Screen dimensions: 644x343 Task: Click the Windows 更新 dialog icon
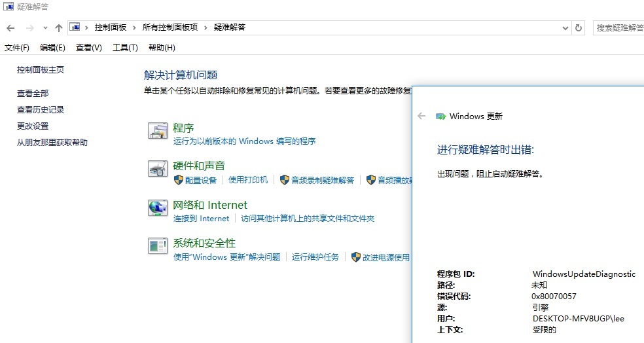(x=440, y=117)
